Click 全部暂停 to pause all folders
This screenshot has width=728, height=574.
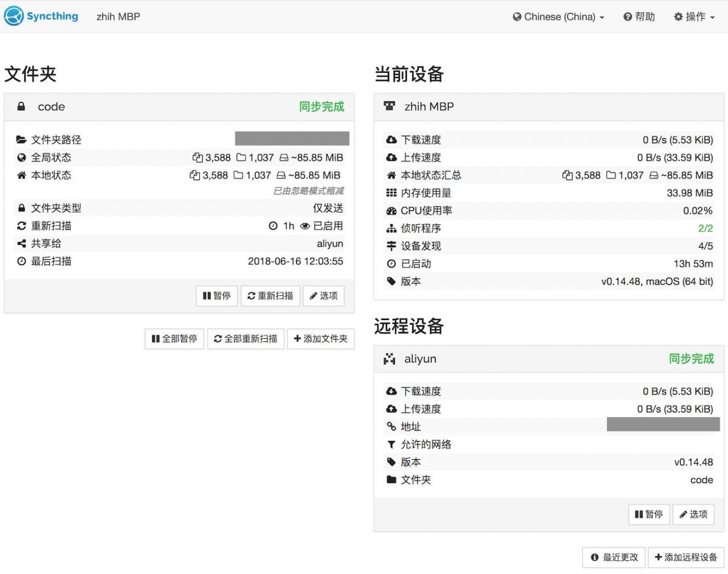click(174, 339)
